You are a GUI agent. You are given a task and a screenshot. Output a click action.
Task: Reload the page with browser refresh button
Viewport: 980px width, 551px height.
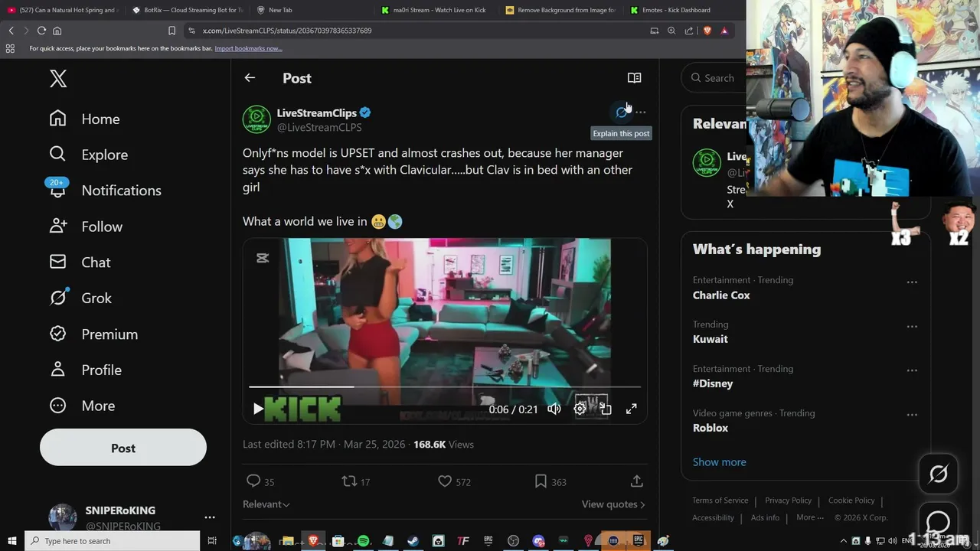tap(41, 31)
